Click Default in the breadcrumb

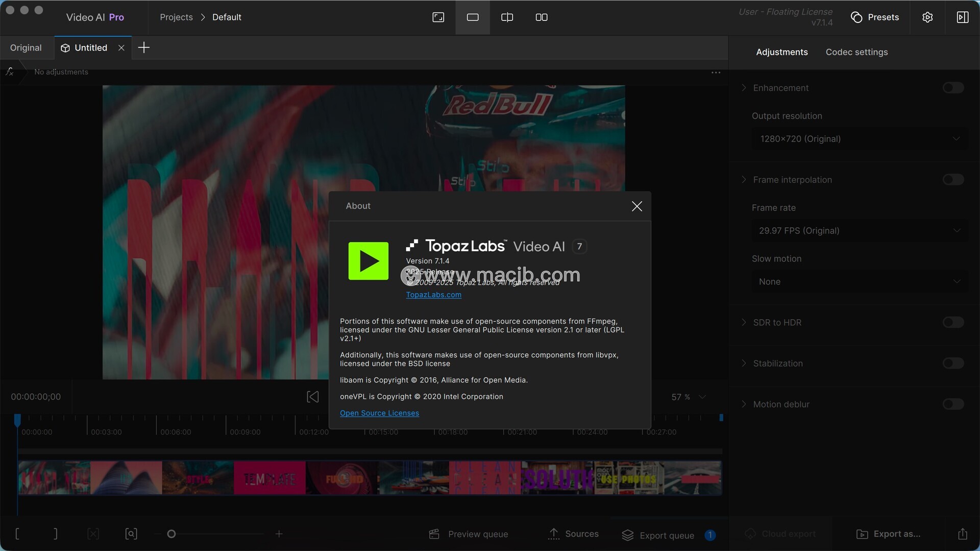(227, 17)
